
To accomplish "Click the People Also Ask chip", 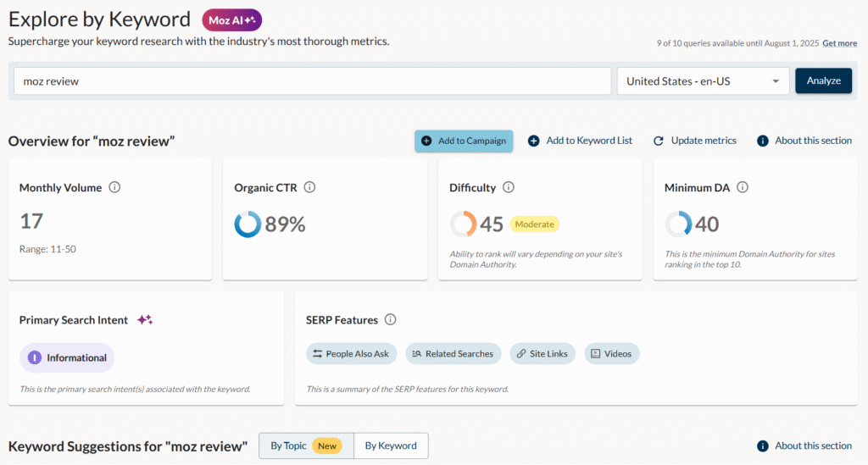I will tap(352, 354).
